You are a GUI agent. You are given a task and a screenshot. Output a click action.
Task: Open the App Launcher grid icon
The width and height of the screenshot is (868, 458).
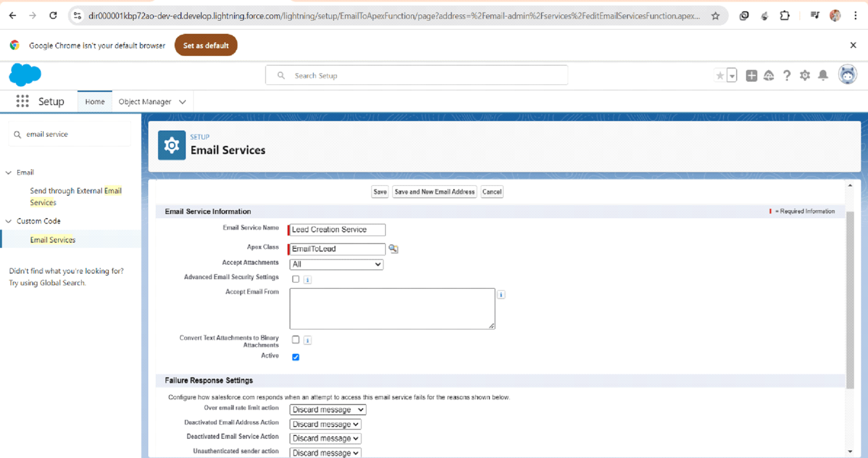(x=22, y=101)
